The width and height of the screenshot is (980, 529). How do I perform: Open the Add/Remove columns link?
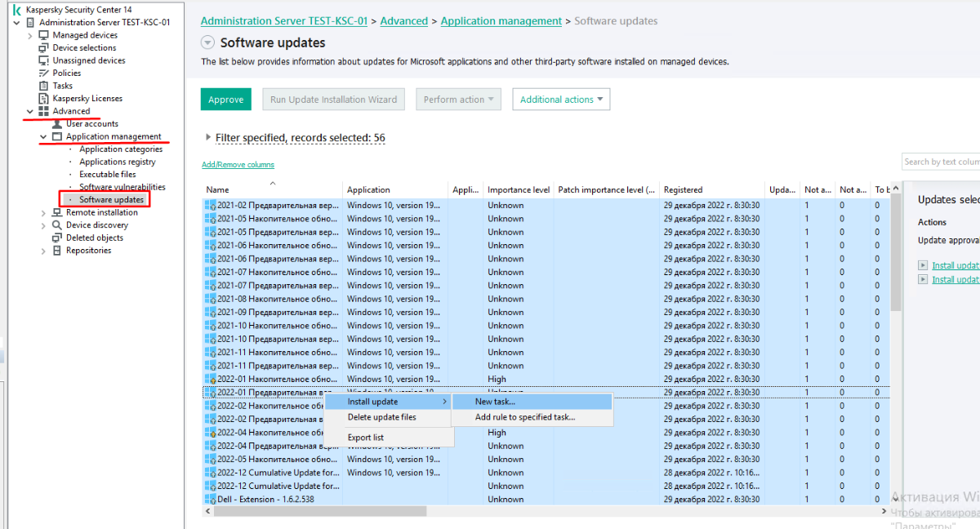pyautogui.click(x=238, y=165)
